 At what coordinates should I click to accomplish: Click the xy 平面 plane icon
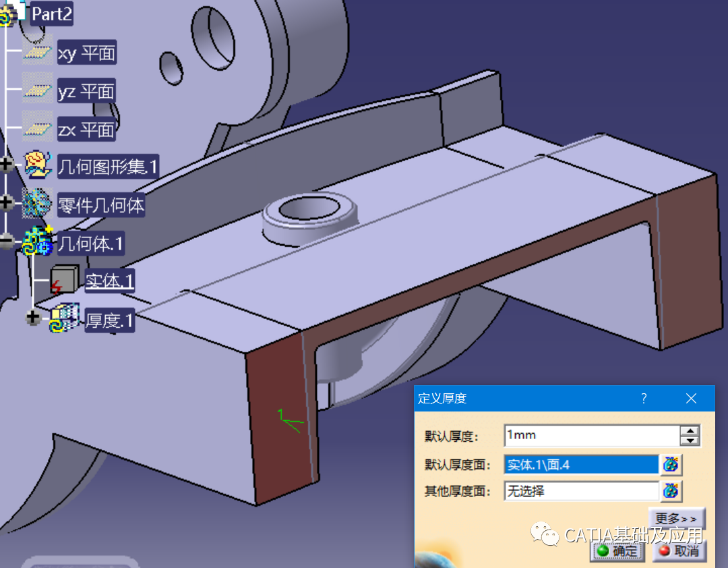coord(38,53)
